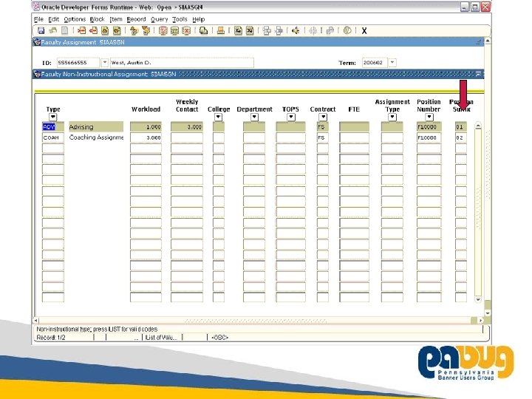The width and height of the screenshot is (532, 399).
Task: Open the Type column lookup arrow
Action: 52,117
